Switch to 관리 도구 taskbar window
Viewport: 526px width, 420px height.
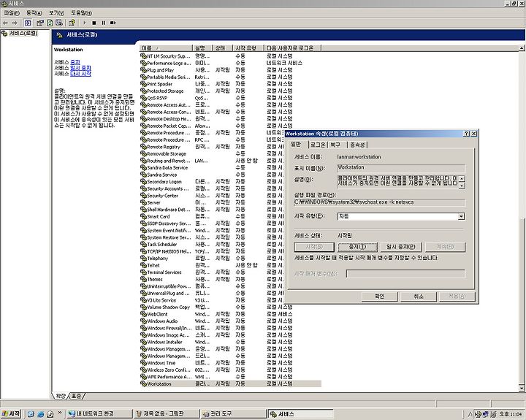coord(233,413)
